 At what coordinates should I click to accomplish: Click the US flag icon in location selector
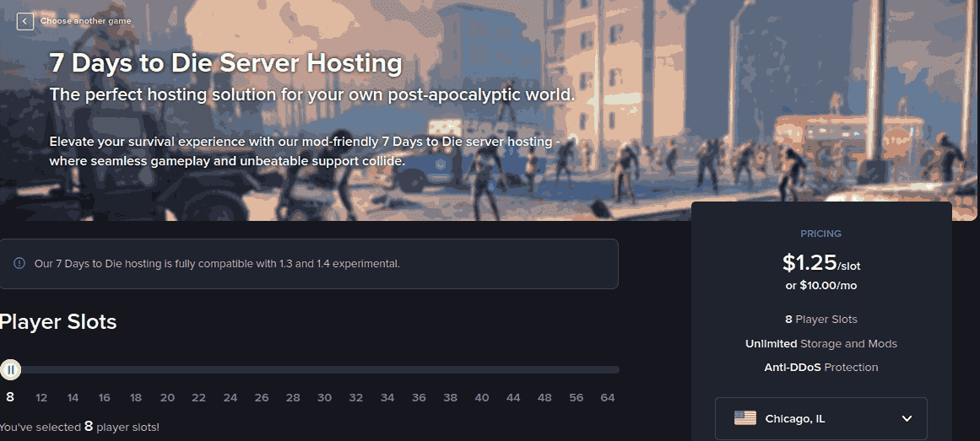(x=745, y=418)
